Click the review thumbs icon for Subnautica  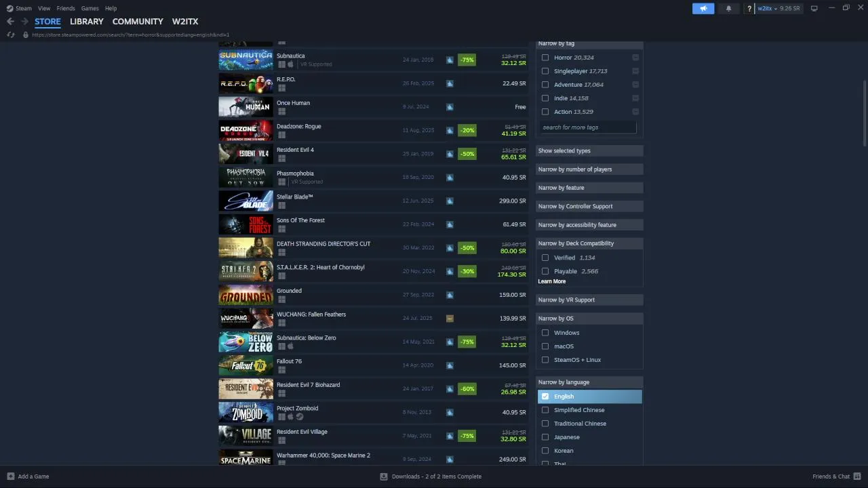point(450,60)
